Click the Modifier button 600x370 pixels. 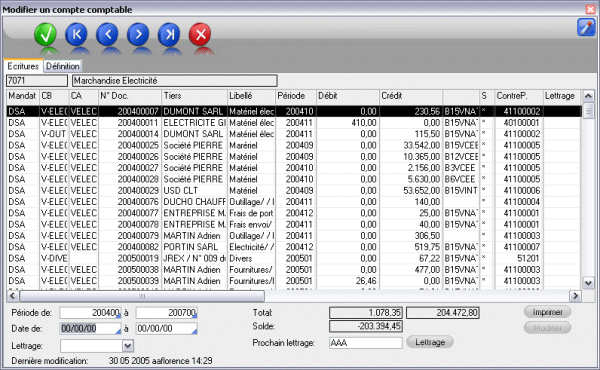point(548,328)
